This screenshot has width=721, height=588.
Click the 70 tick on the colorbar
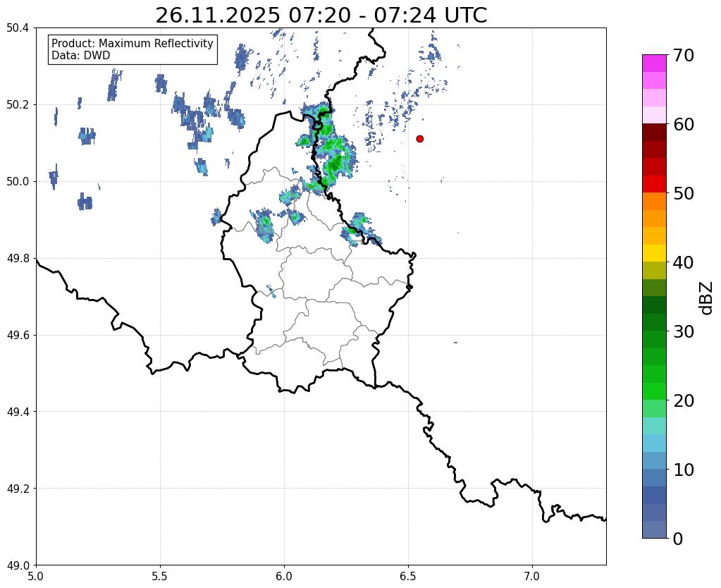point(683,55)
